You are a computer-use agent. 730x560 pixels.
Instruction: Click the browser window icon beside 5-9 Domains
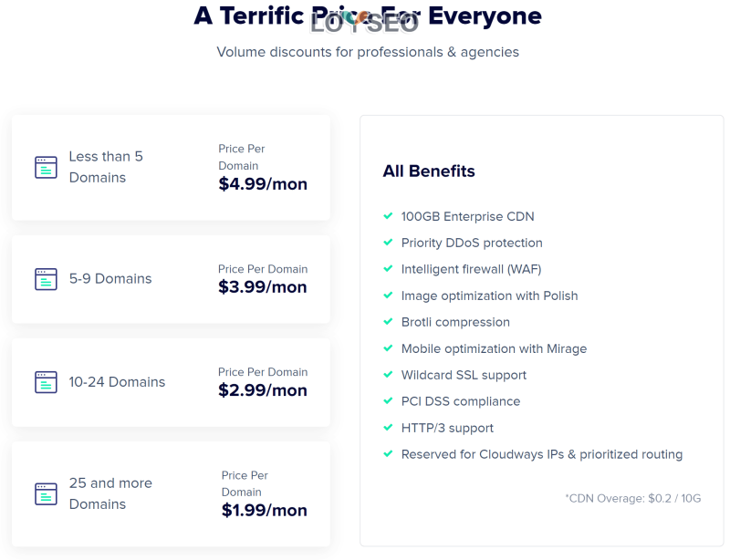click(46, 279)
